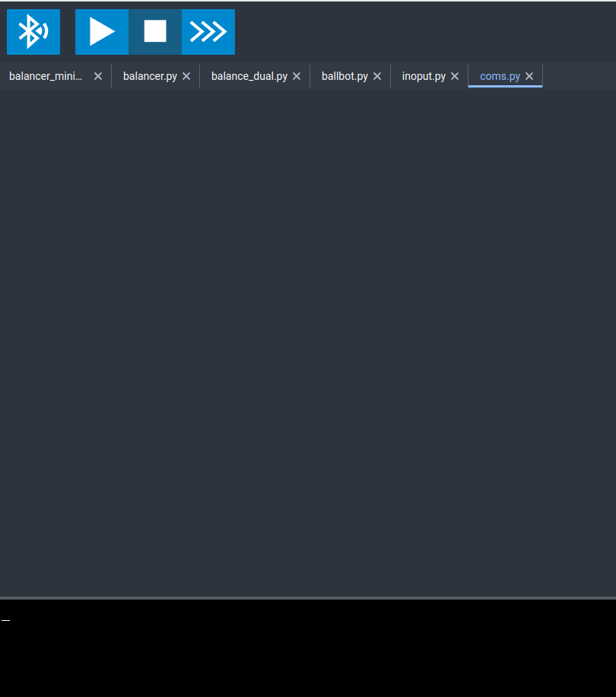The width and height of the screenshot is (616, 697).
Task: Click the square Stop symbol
Action: click(154, 31)
